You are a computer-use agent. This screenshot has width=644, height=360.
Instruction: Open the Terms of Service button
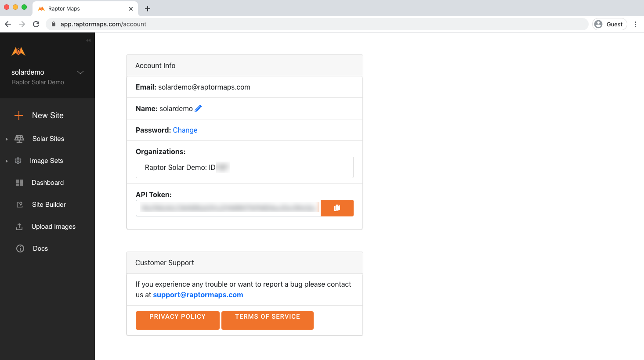pos(268,320)
